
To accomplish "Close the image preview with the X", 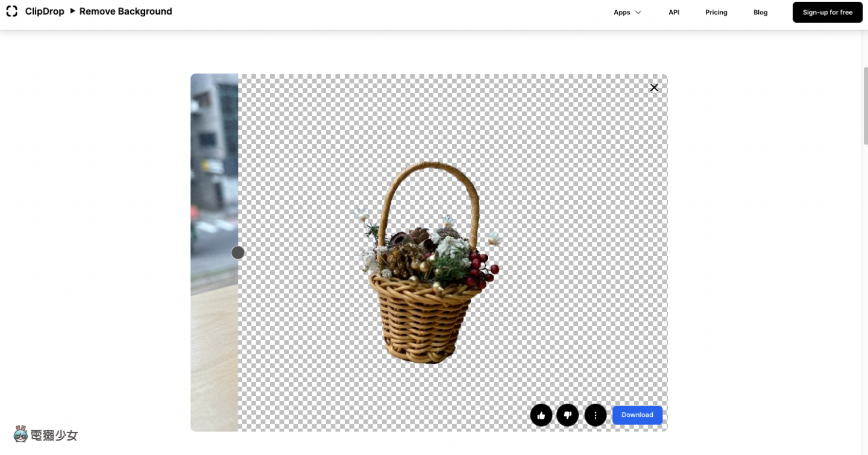I will (654, 87).
